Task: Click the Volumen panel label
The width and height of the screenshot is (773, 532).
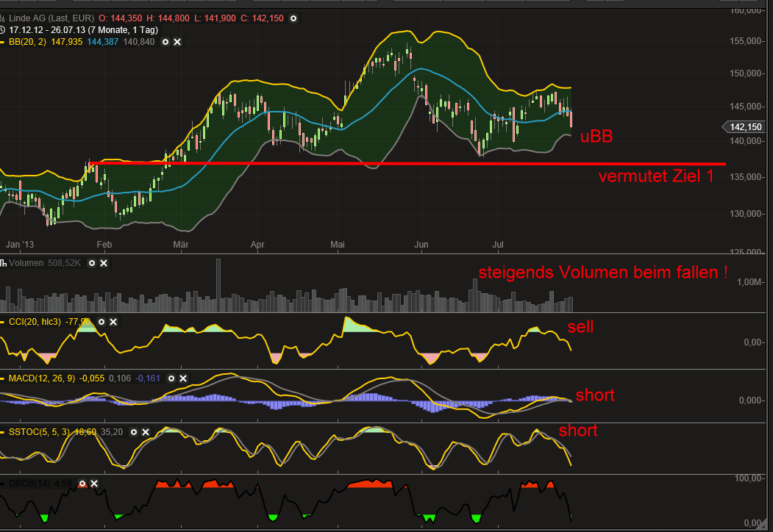Action: 26,263
